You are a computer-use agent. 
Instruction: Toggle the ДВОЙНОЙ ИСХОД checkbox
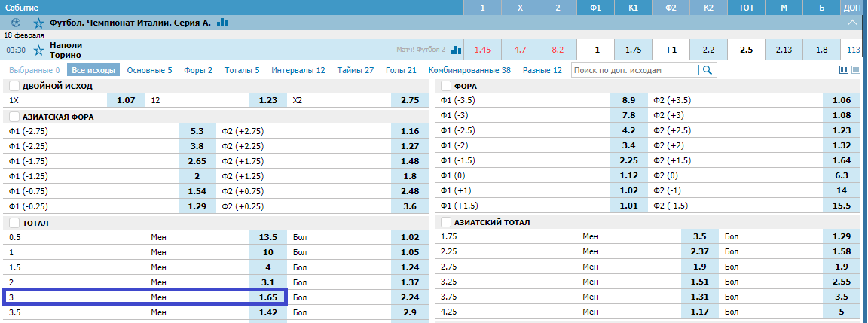pyautogui.click(x=14, y=87)
